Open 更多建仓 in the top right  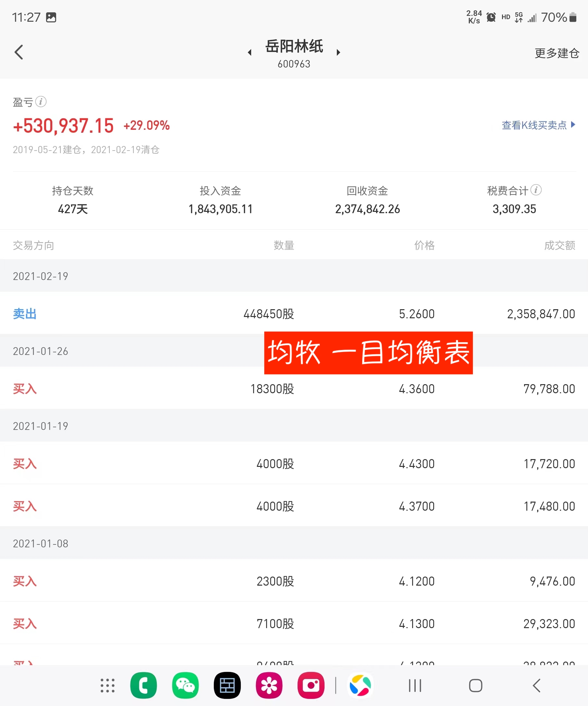(557, 53)
